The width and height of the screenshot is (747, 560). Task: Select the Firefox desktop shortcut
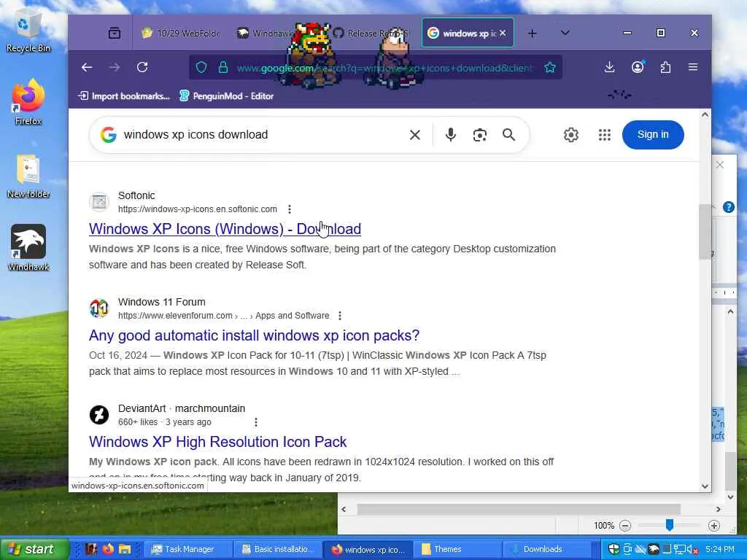pyautogui.click(x=28, y=102)
